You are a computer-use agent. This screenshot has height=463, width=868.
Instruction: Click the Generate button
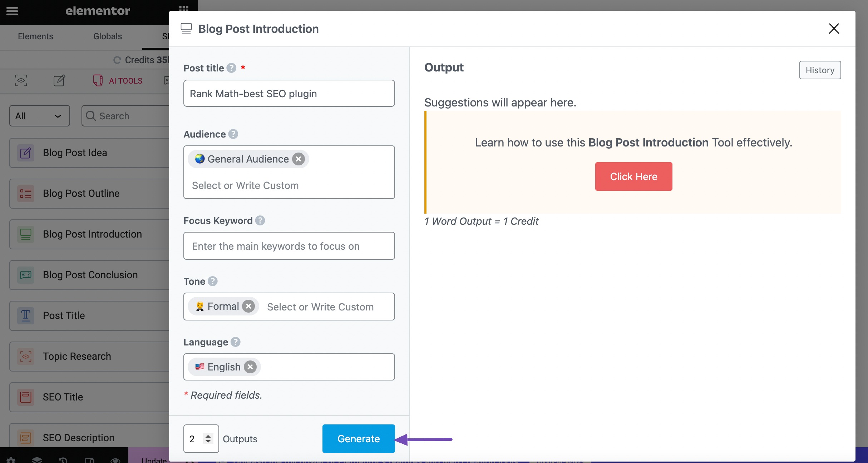359,439
